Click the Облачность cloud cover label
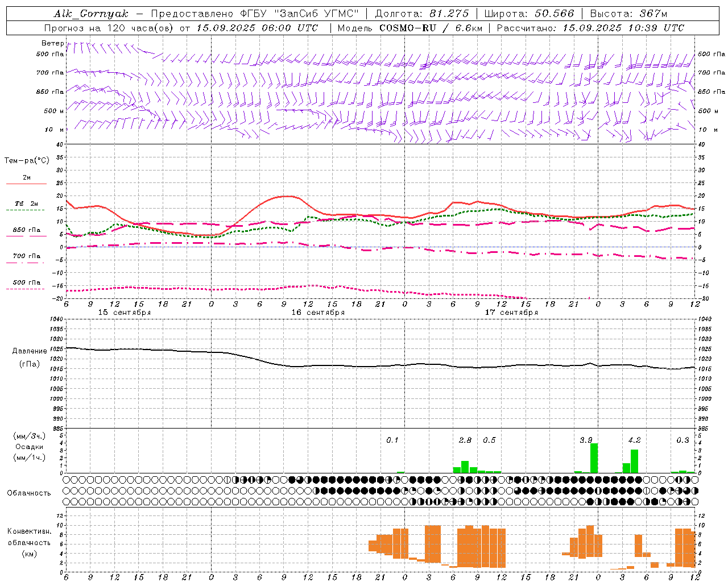This screenshot has height=582, width=728. pyautogui.click(x=29, y=493)
